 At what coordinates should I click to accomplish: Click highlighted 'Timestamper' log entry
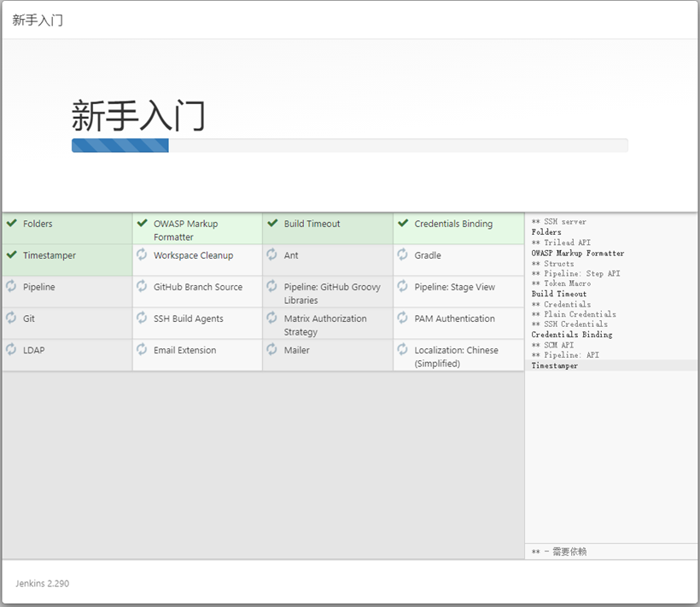(555, 365)
